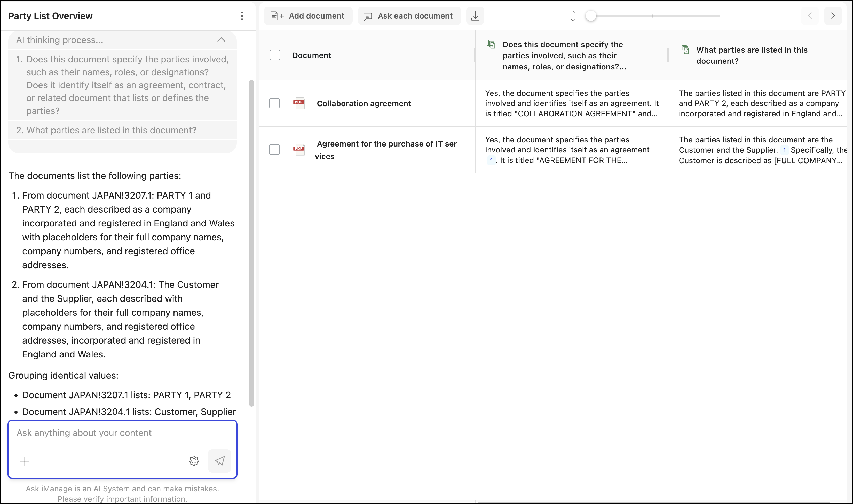
Task: Open the three-dot options menu
Action: [242, 16]
